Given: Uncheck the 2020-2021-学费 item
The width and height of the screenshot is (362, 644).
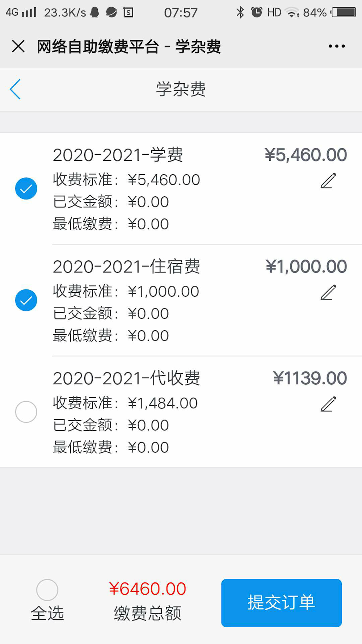Looking at the screenshot, I should [26, 188].
